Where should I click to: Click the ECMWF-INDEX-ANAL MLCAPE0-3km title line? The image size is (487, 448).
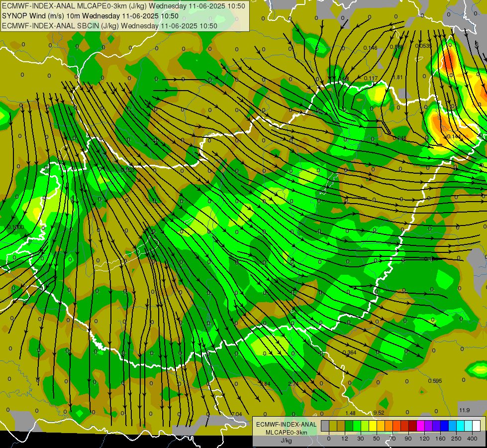point(123,6)
